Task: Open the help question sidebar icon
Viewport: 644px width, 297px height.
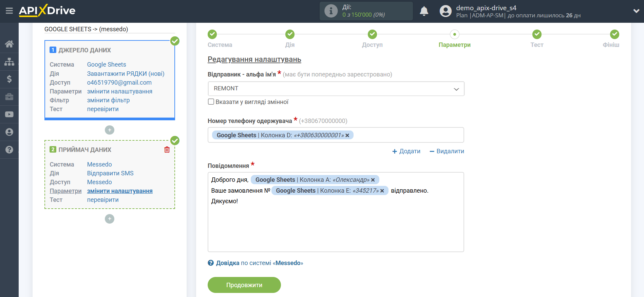Action: [9, 150]
